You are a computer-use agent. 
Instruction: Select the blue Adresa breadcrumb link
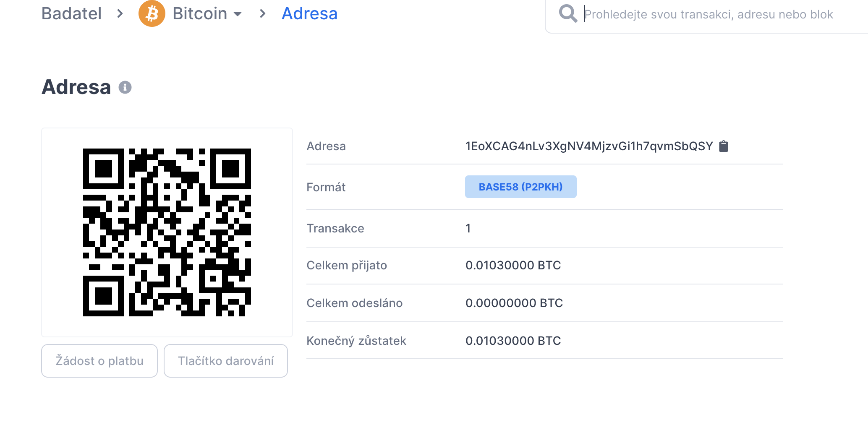(309, 14)
